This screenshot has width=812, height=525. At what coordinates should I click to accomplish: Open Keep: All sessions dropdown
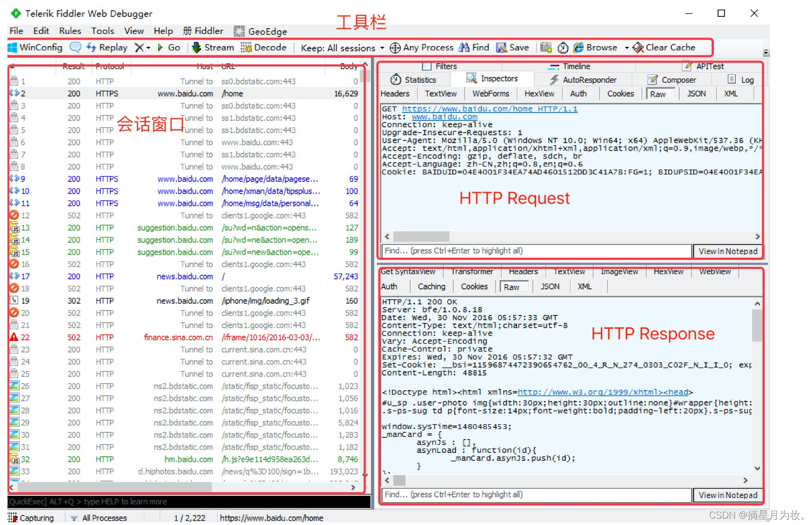(x=342, y=48)
